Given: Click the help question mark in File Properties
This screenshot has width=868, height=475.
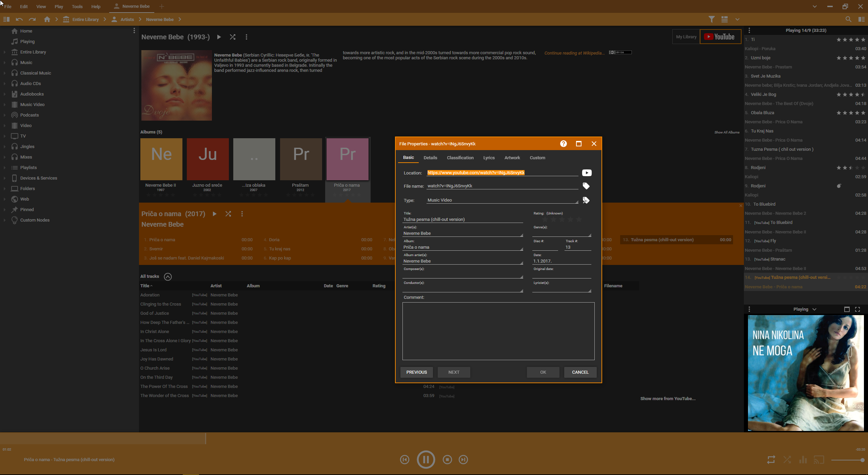Looking at the screenshot, I should click(x=563, y=144).
